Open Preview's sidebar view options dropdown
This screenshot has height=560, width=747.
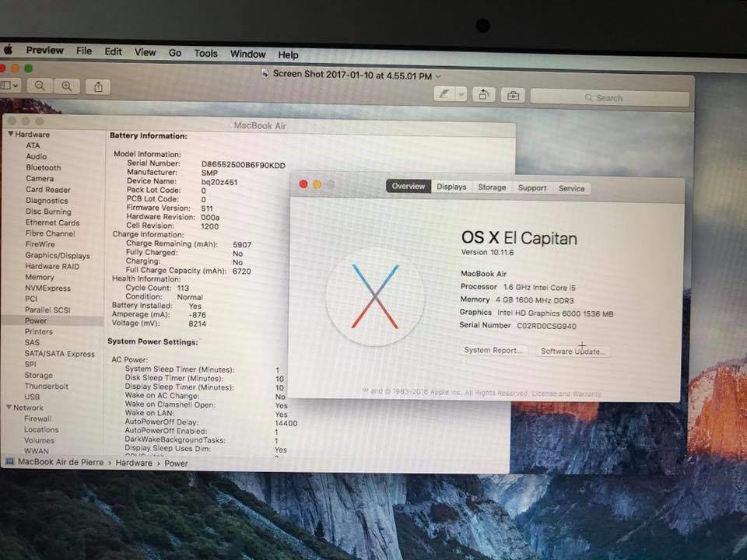tap(9, 86)
